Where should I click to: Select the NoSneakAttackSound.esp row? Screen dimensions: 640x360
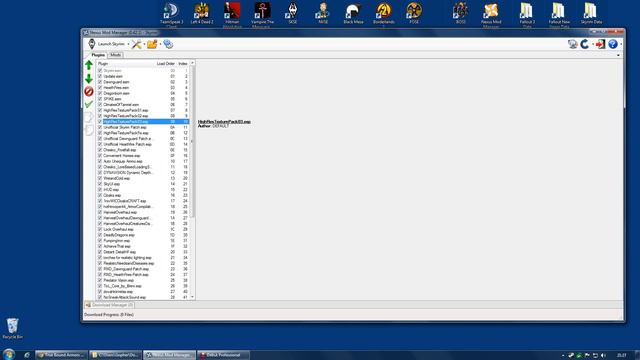point(143,298)
